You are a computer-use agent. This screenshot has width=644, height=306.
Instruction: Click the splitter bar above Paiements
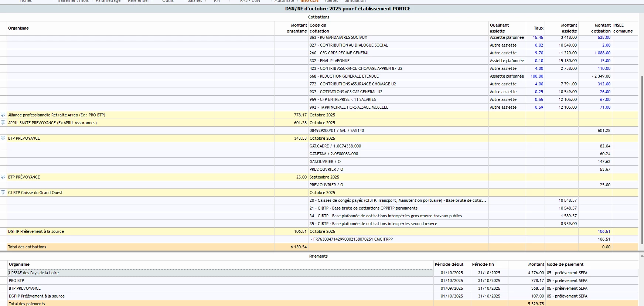pyautogui.click(x=318, y=252)
